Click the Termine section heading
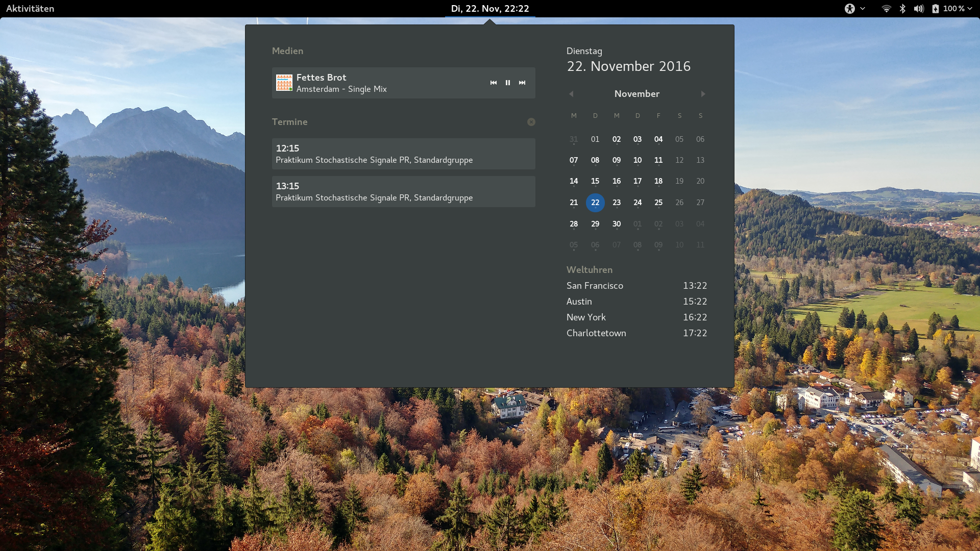 [x=289, y=122]
